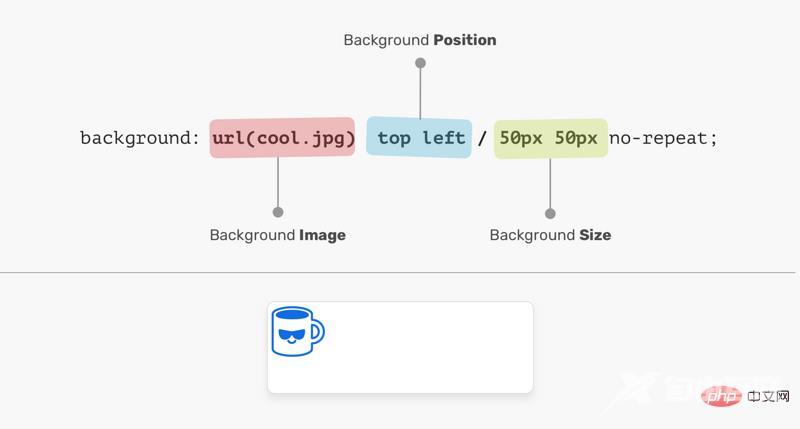
Task: Click the gray dot above Background Size label
Action: pyautogui.click(x=550, y=213)
